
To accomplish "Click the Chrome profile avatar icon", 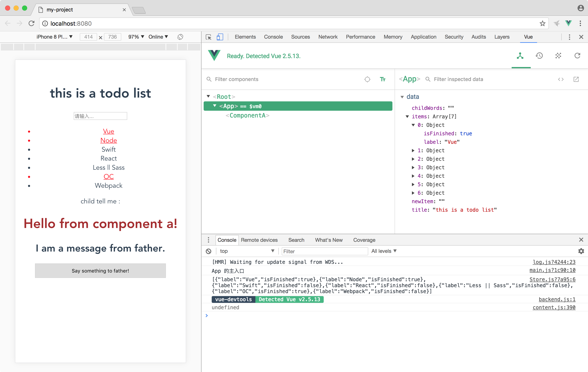I will pyautogui.click(x=581, y=8).
